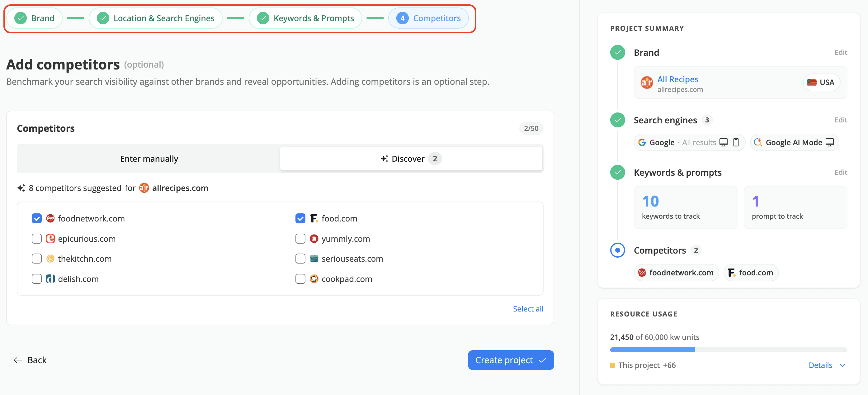Click the food.com summary chip
The image size is (868, 395).
(751, 272)
